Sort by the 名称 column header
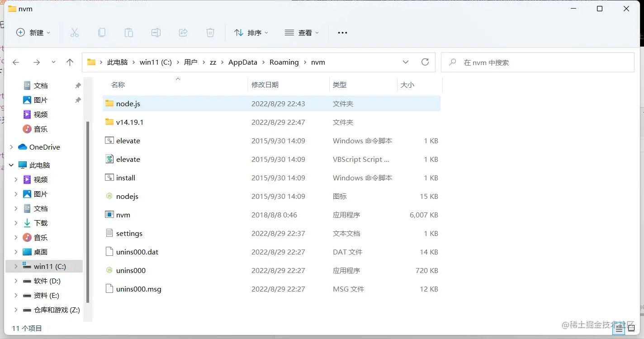This screenshot has width=644, height=339. tap(118, 85)
